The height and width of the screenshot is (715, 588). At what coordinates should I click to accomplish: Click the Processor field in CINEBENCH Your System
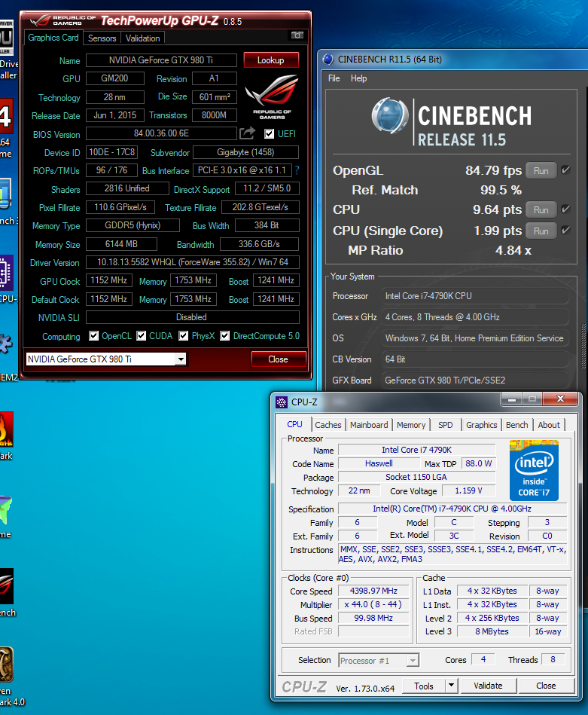[475, 296]
